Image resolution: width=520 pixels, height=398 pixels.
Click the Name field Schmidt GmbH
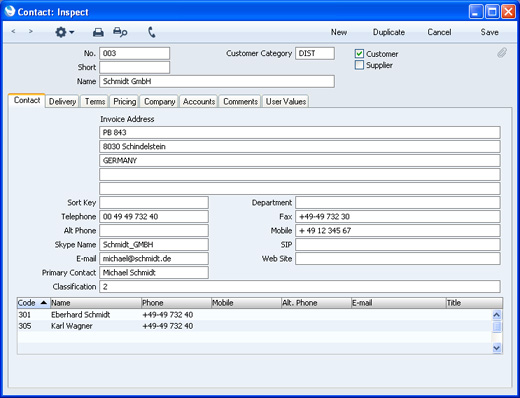click(x=217, y=81)
